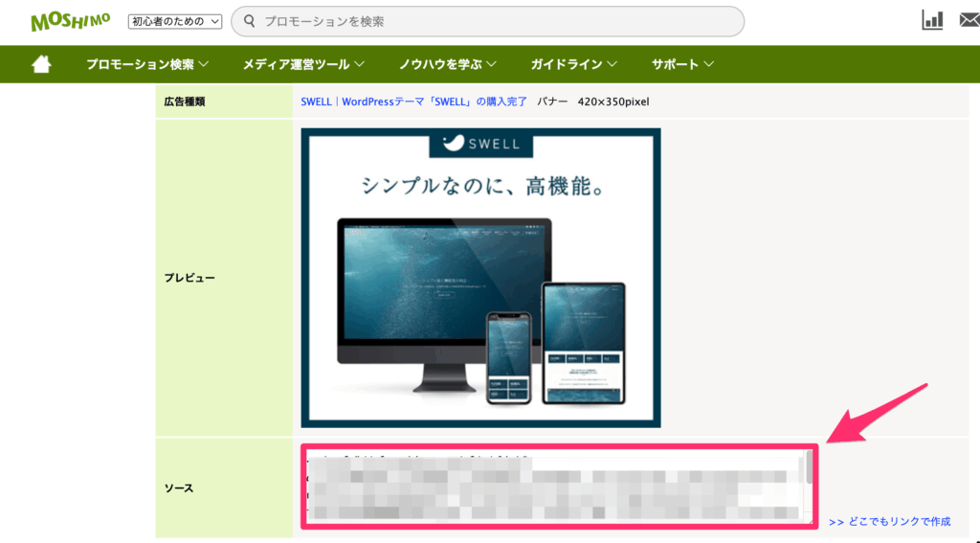Expand the メディア運営ツール menu chevron

point(359,64)
